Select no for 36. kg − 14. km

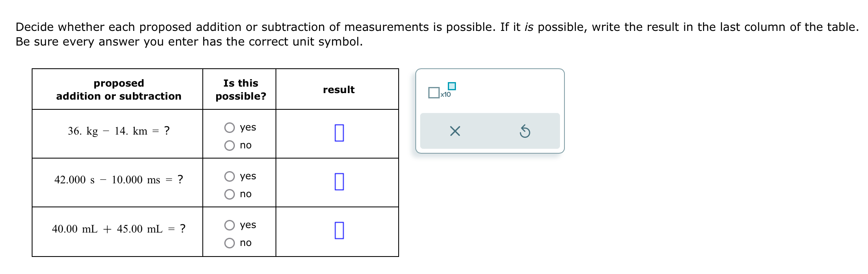point(229,145)
